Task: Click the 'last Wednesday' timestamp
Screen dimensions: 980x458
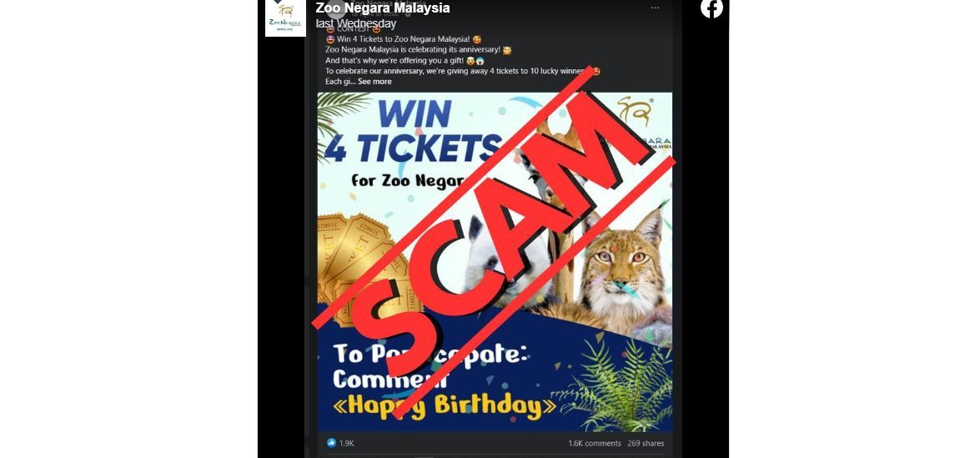Action: tap(355, 23)
